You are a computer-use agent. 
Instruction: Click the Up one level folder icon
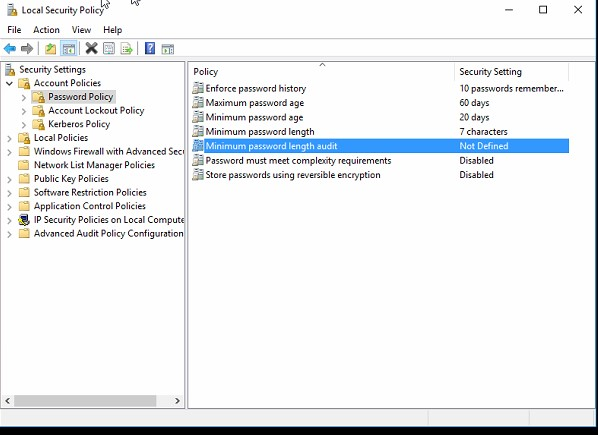pos(50,49)
